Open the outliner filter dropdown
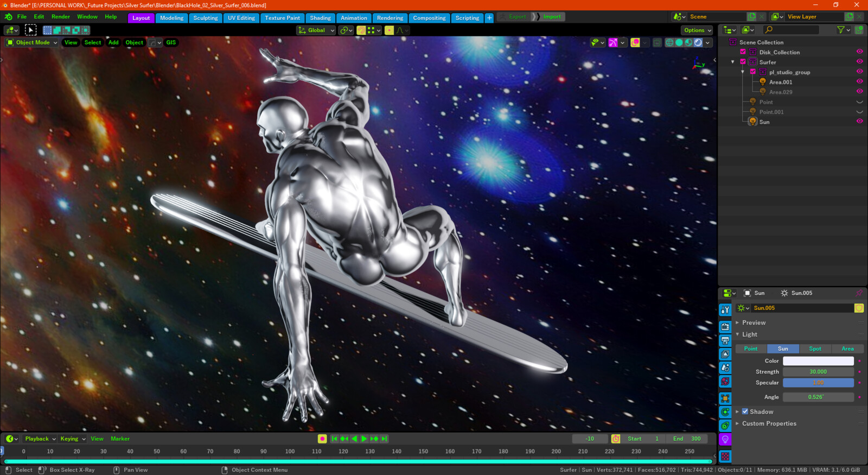The width and height of the screenshot is (868, 475). pyautogui.click(x=843, y=30)
